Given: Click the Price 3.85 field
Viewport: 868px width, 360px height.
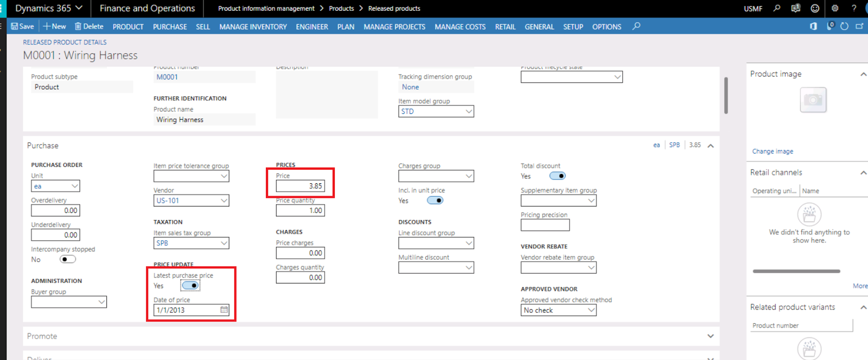Looking at the screenshot, I should point(300,186).
